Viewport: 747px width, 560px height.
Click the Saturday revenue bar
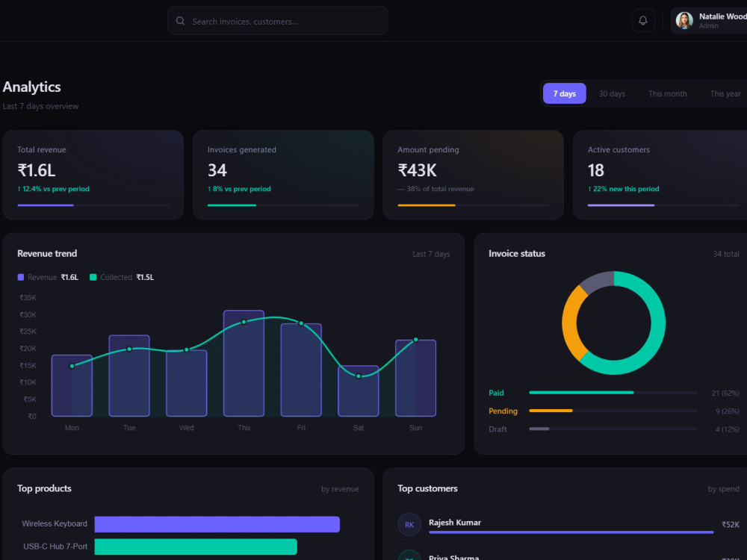pos(359,391)
